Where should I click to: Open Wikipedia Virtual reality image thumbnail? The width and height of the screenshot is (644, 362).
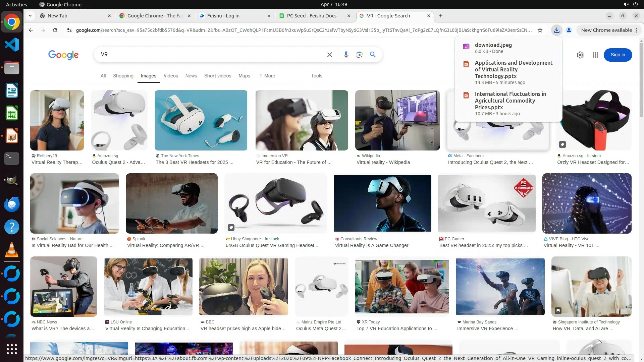pos(397,120)
